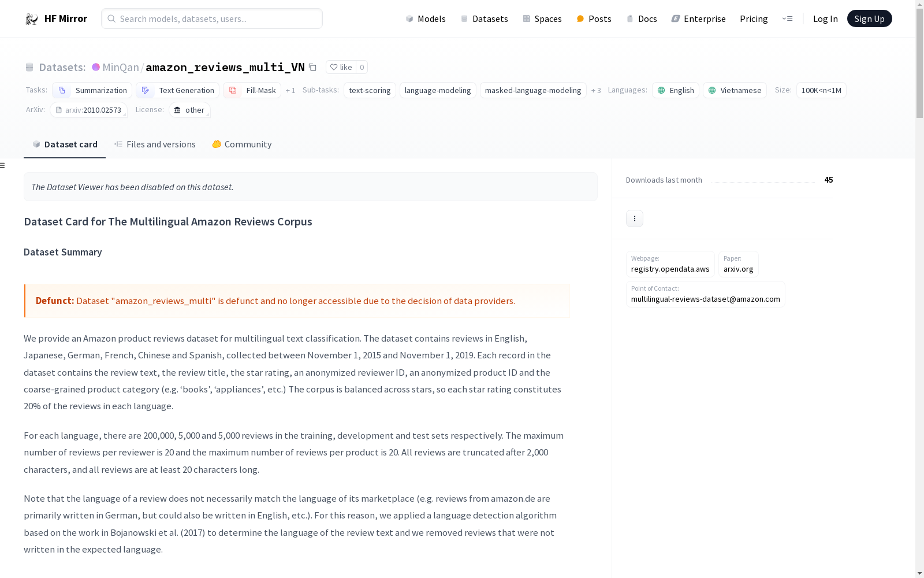Image resolution: width=924 pixels, height=578 pixels.
Task: Click the MinQan user avatar
Action: click(x=96, y=67)
